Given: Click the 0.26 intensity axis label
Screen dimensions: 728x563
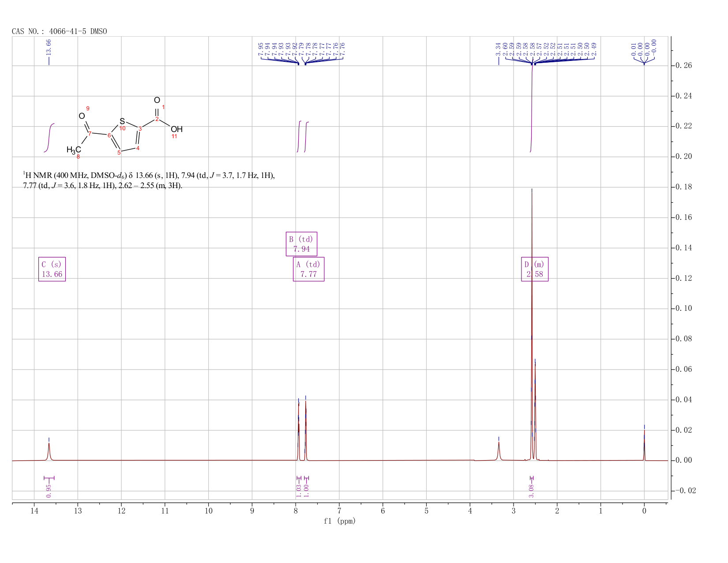Looking at the screenshot, I should (x=683, y=66).
